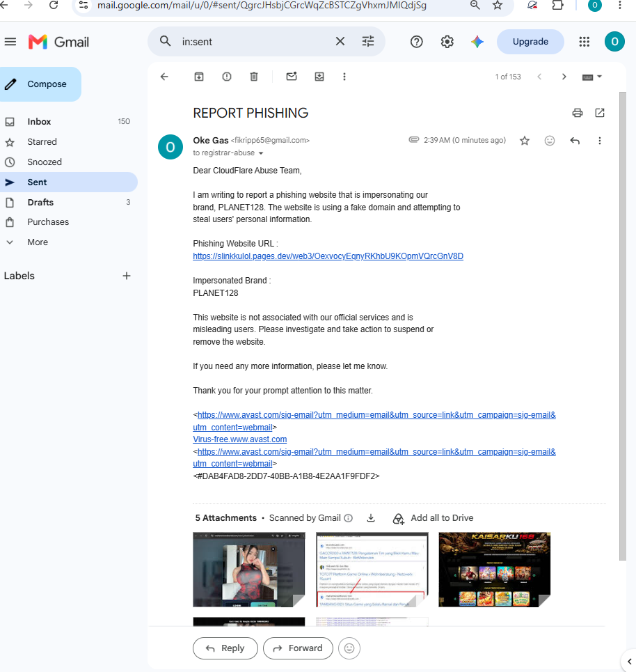Open the Virus-free.www.avast.com link
This screenshot has height=672, width=636.
tap(240, 439)
